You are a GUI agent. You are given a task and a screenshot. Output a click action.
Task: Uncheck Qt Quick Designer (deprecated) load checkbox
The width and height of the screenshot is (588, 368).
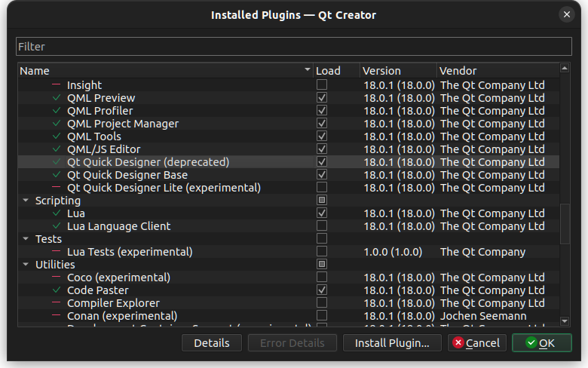click(322, 161)
